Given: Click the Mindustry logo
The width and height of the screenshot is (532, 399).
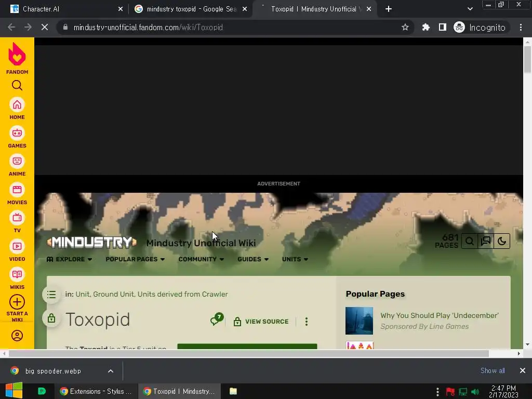Looking at the screenshot, I should click(x=91, y=242).
